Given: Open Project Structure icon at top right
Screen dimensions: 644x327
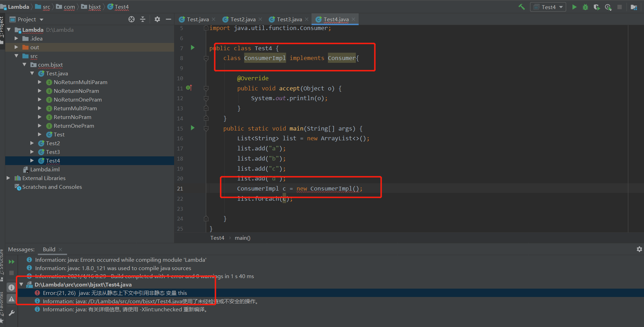Looking at the screenshot, I should pos(634,7).
